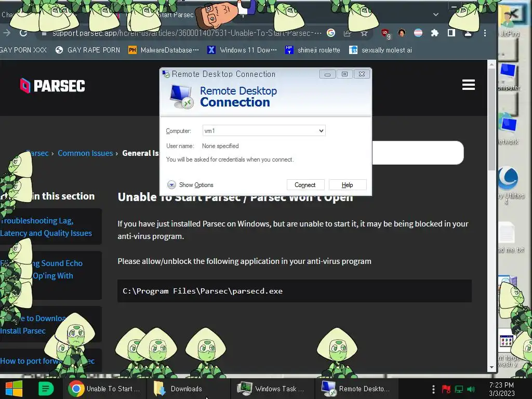Click the Parsec support search field

pyautogui.click(x=417, y=153)
